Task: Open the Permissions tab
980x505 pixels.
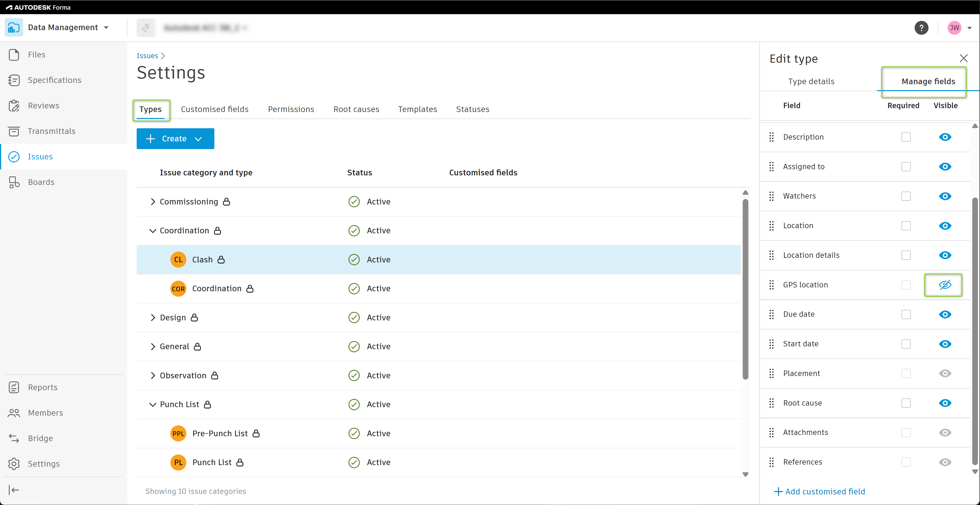Action: 291,109
